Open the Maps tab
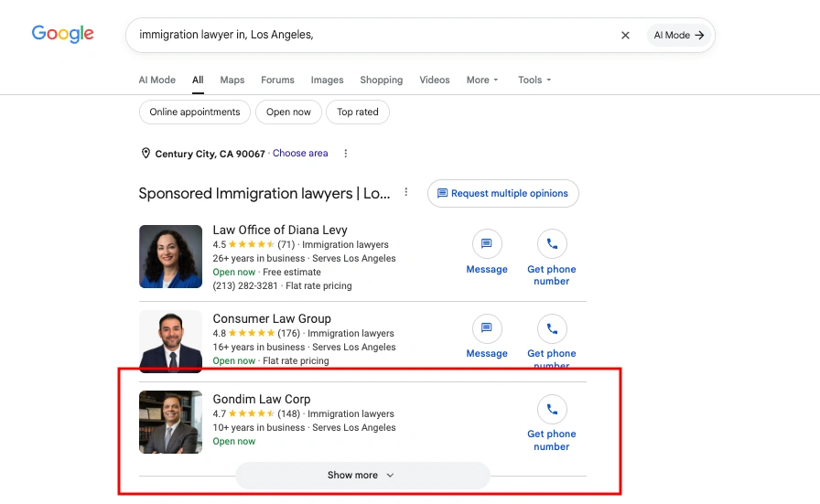 pos(232,80)
